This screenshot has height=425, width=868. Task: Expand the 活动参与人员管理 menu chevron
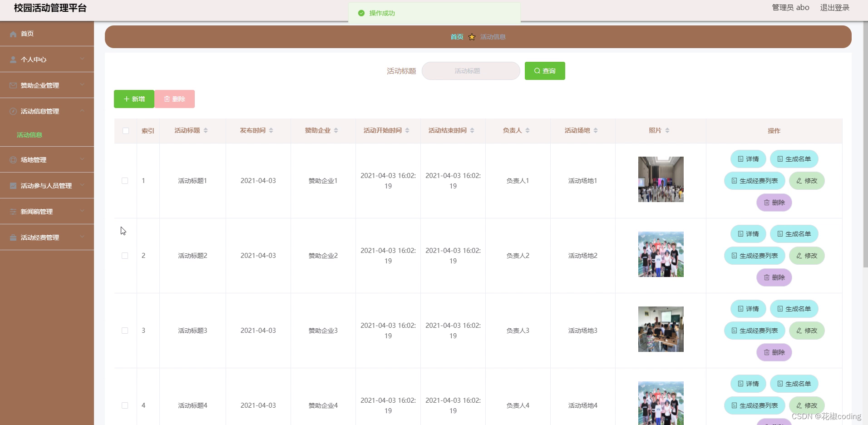[x=82, y=185]
